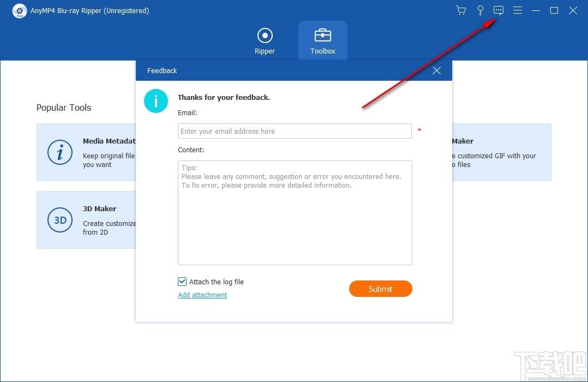Close the Feedback dialog
The image size is (588, 382).
coord(436,70)
